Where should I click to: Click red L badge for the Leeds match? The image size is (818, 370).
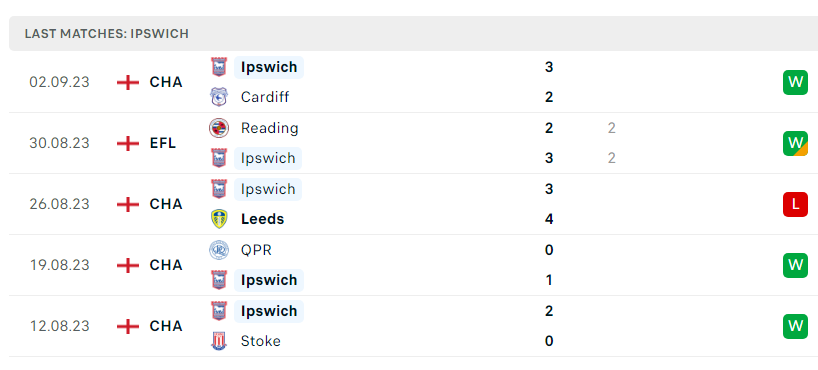pos(795,204)
